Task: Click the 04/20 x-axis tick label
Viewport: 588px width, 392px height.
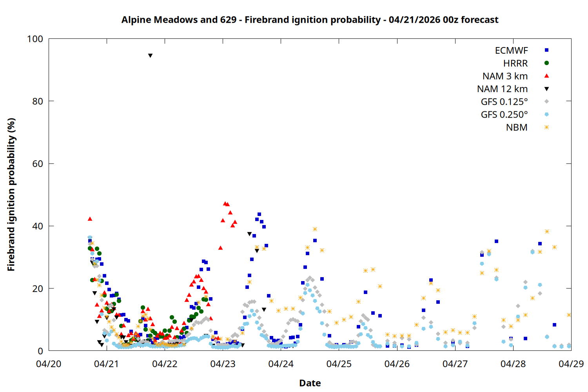Action: pyautogui.click(x=49, y=364)
